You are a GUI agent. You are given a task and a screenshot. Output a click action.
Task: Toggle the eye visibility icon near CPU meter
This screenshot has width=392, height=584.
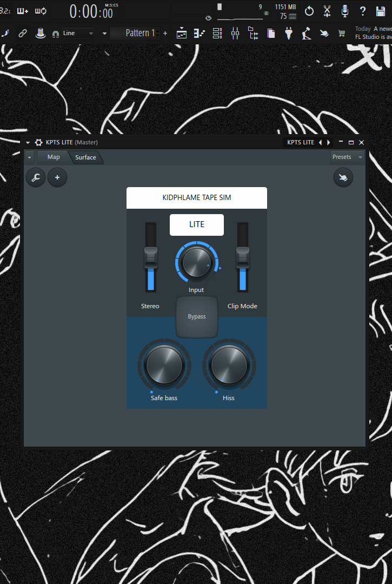[x=209, y=18]
